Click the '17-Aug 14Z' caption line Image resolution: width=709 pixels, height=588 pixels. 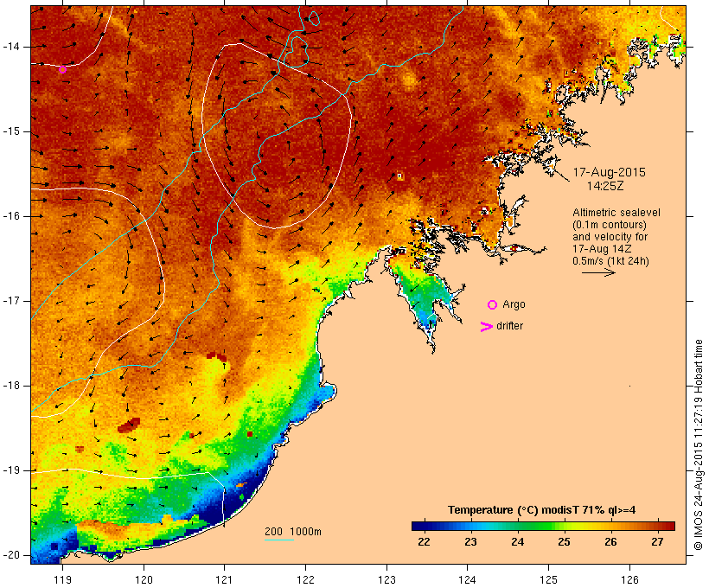click(602, 249)
